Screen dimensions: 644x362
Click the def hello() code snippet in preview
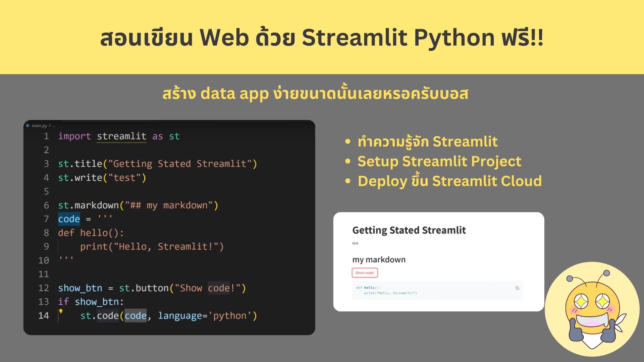pyautogui.click(x=386, y=290)
